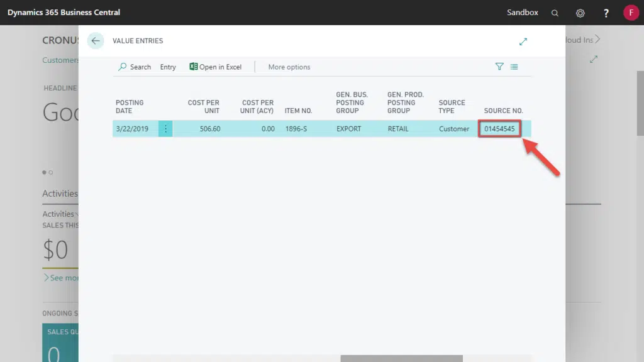Show row options via three-dot button
Viewport: 644px width, 362px height.
point(165,129)
